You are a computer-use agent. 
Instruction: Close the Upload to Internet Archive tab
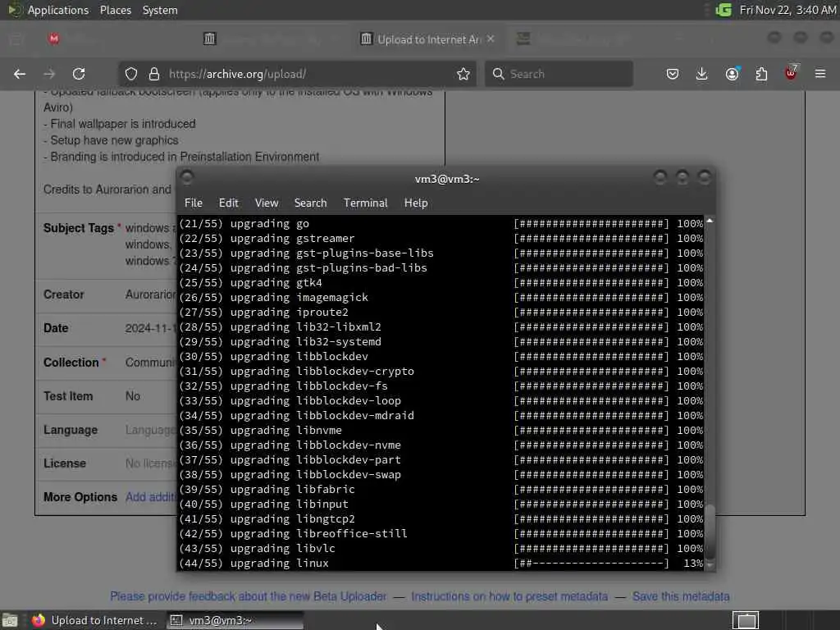point(491,39)
